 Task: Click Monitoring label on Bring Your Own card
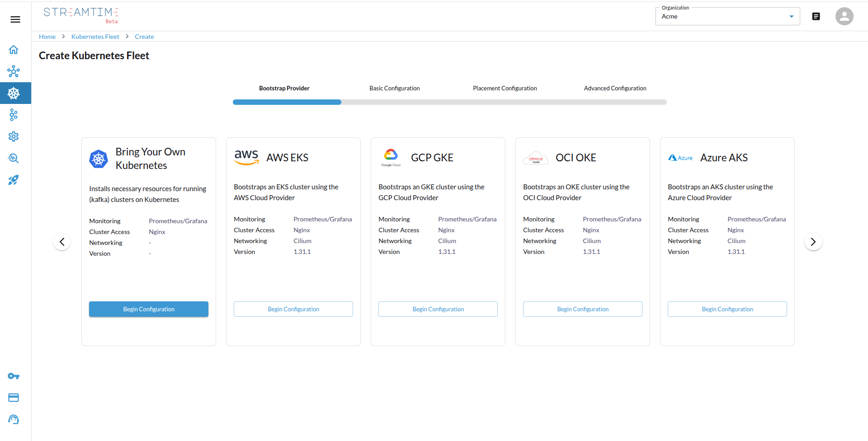pyautogui.click(x=105, y=221)
